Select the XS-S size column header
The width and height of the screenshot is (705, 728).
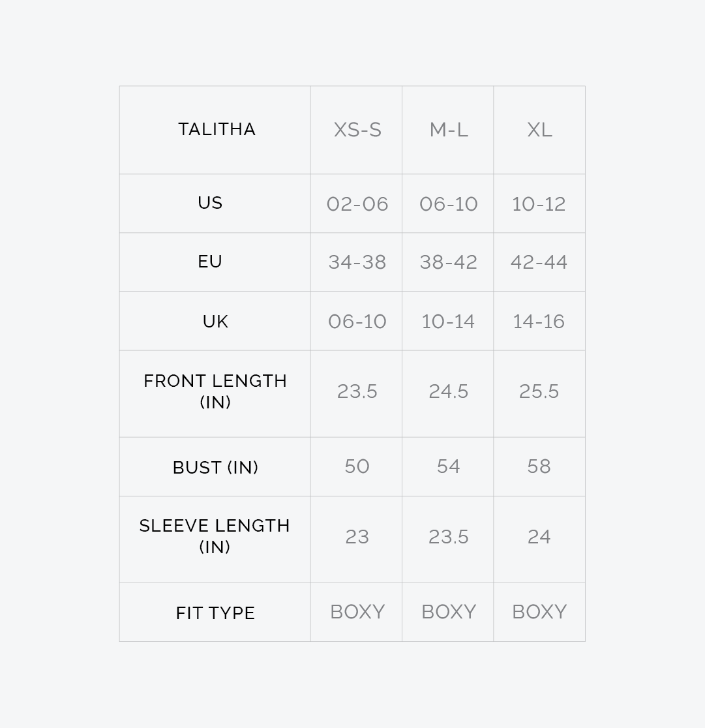point(357,130)
